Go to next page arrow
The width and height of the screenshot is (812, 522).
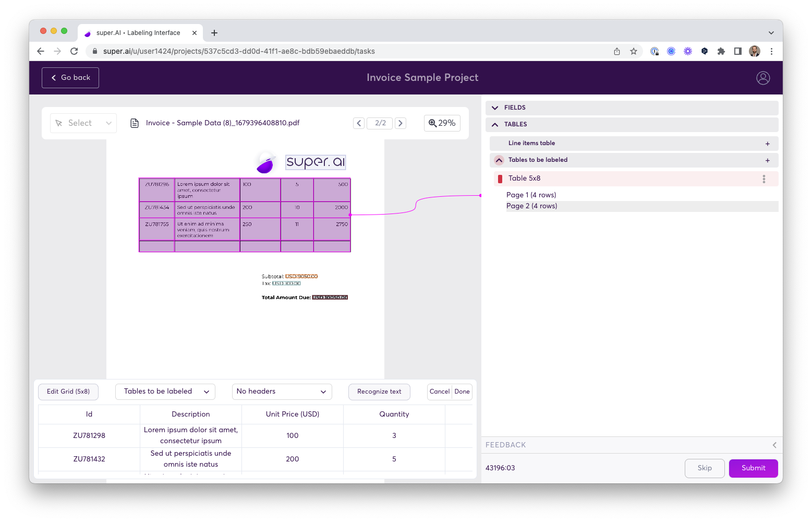pos(401,123)
